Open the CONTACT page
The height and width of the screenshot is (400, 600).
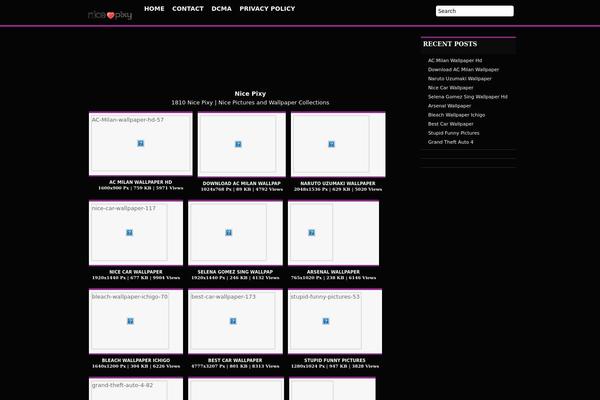[188, 9]
